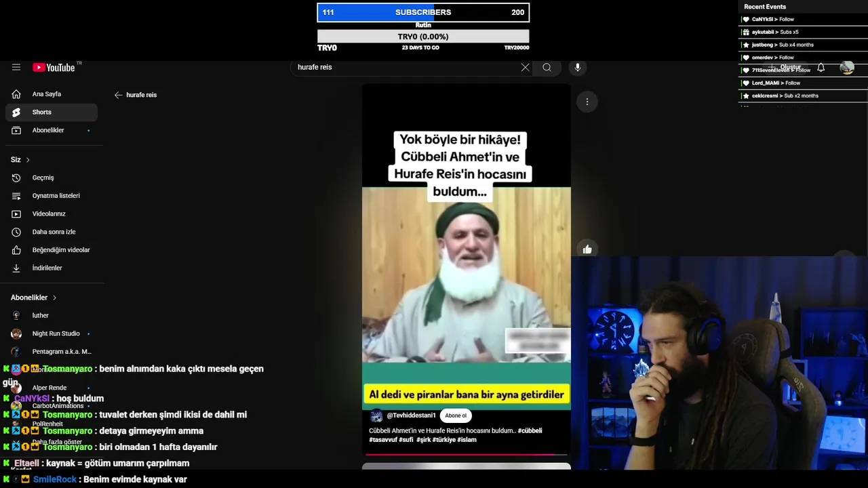This screenshot has width=868, height=488.
Task: Open the YouTube hamburger guide menu
Action: [16, 67]
